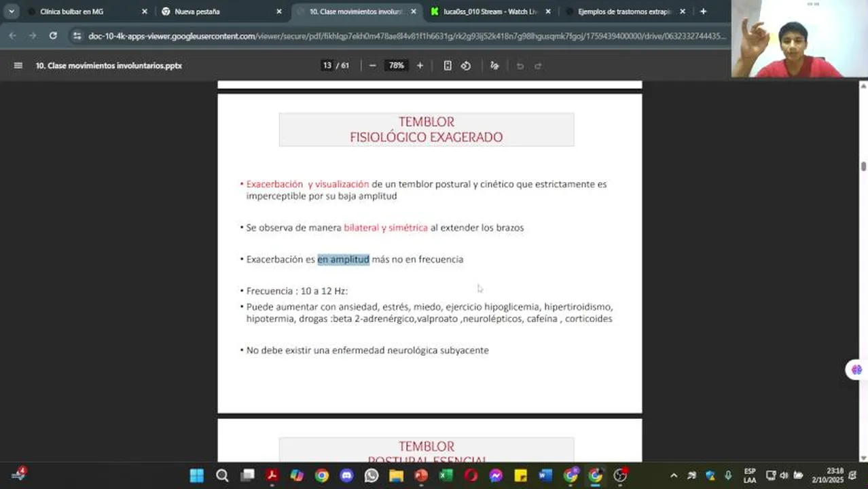Open File Explorer from taskbar
This screenshot has width=868, height=489.
point(396,475)
